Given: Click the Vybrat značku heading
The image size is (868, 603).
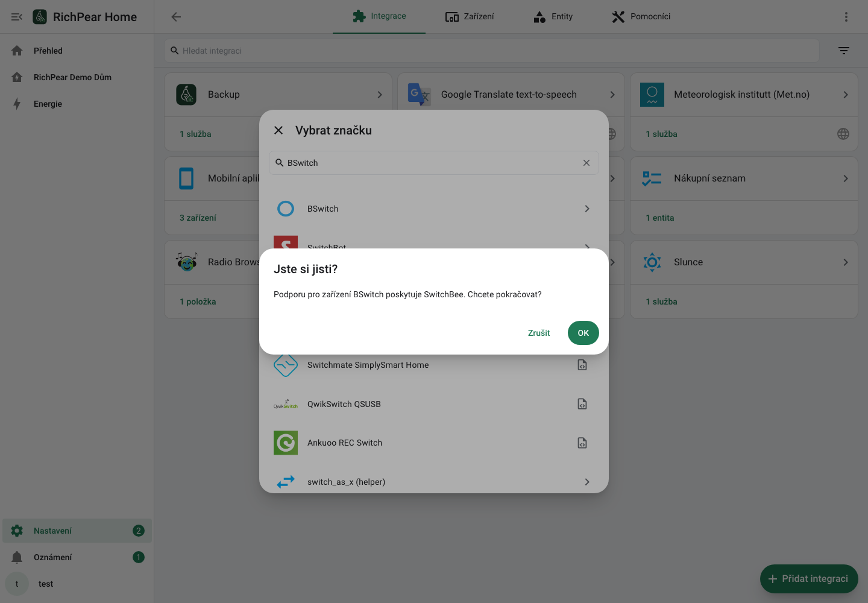Looking at the screenshot, I should pos(333,130).
